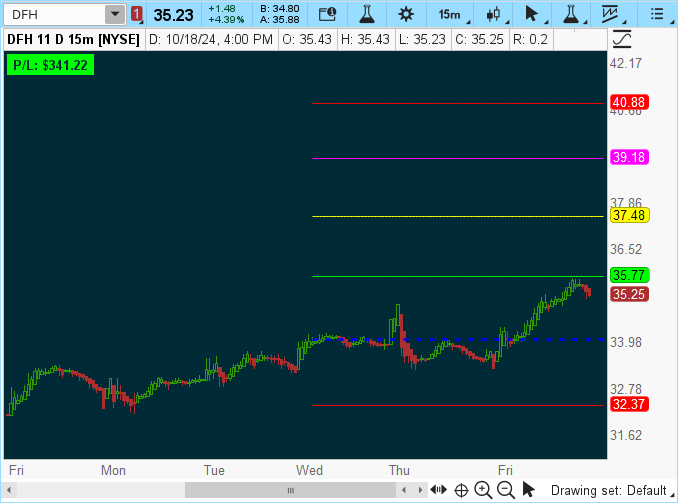Click the bottom pointer cursor icon
678x503 pixels.
[528, 490]
